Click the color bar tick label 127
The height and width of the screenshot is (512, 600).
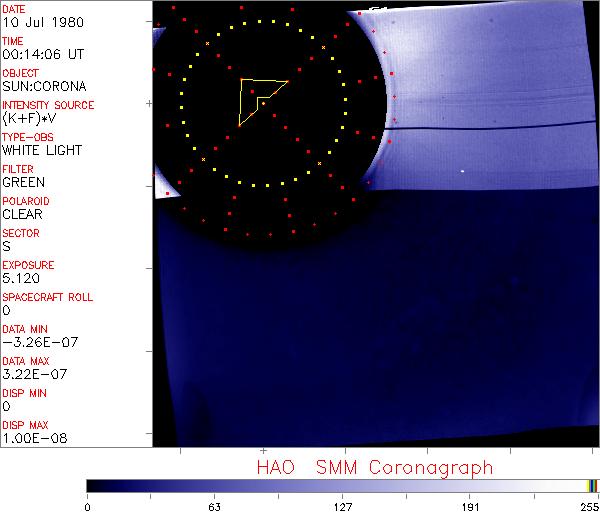(x=342, y=506)
